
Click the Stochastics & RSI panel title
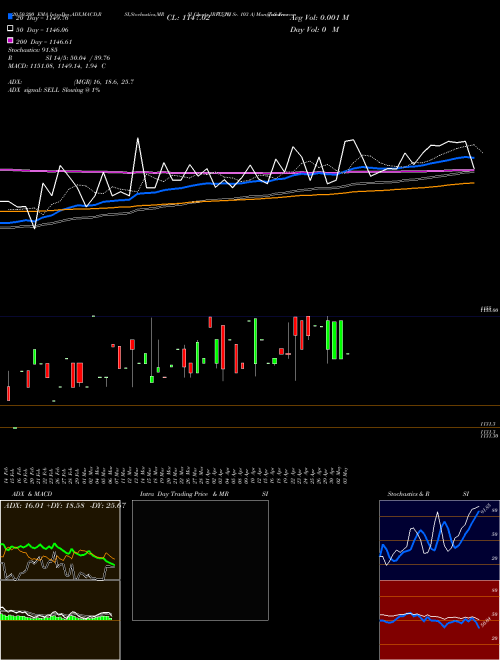point(428,494)
